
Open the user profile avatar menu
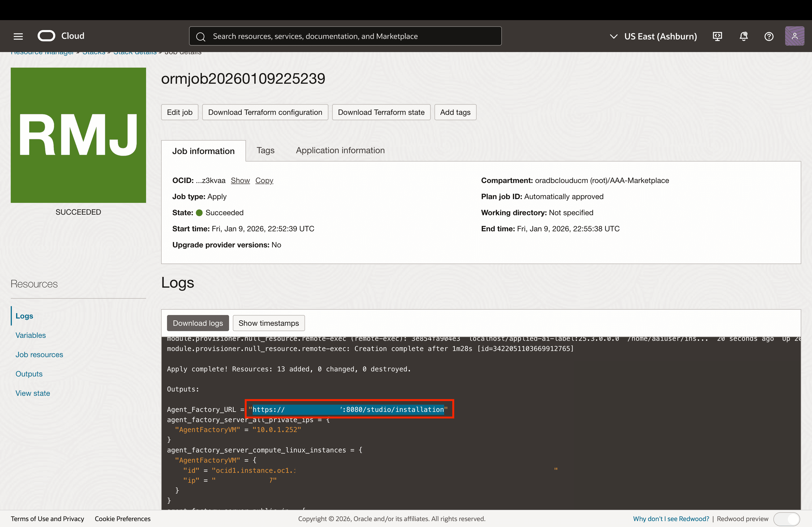coord(795,36)
